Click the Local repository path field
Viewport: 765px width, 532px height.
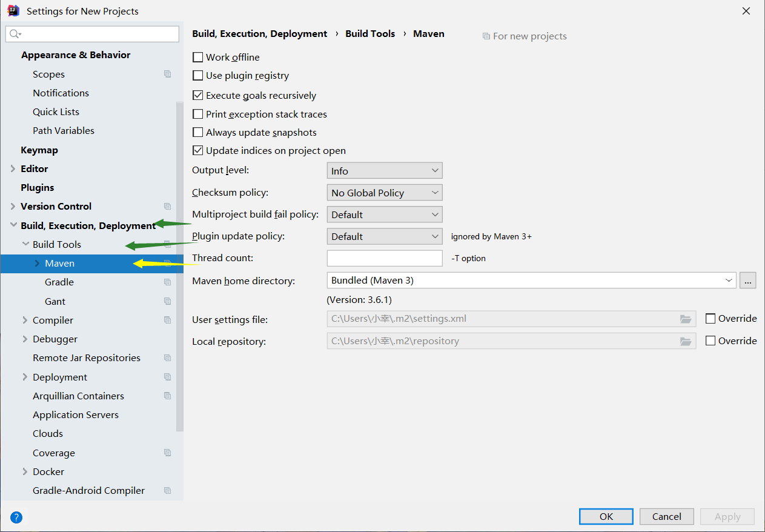pos(511,341)
